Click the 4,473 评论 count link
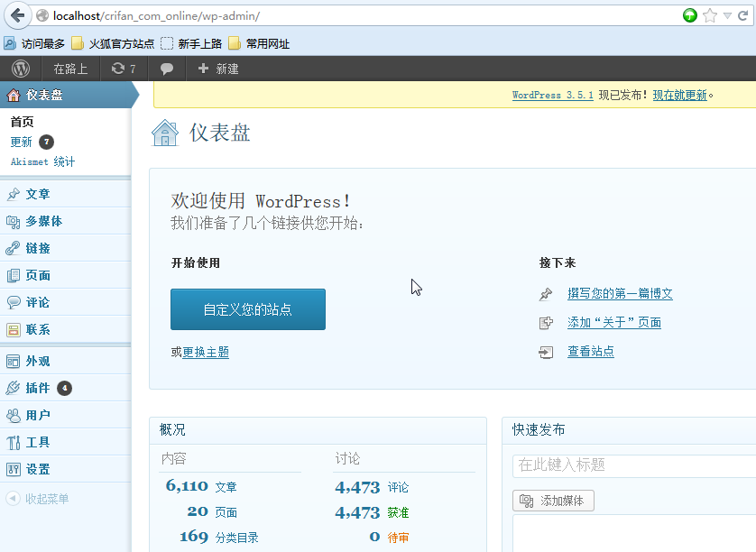Screen dimensions: 756x552 coord(372,487)
